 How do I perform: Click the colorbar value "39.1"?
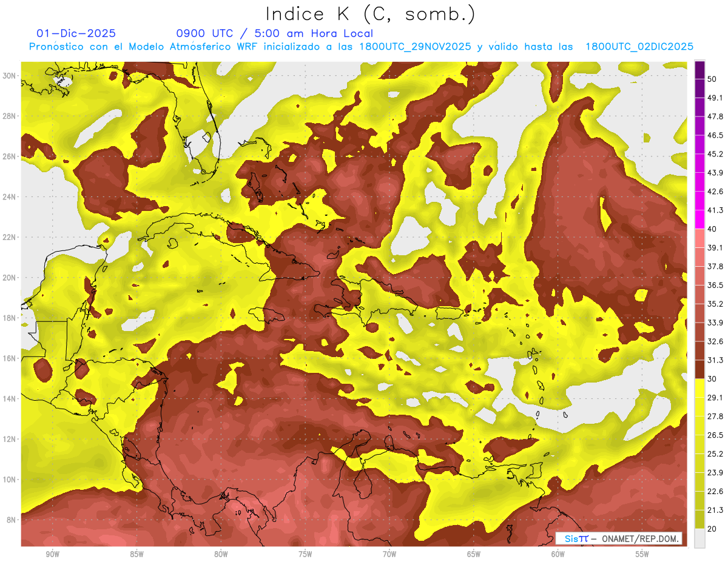coord(715,247)
